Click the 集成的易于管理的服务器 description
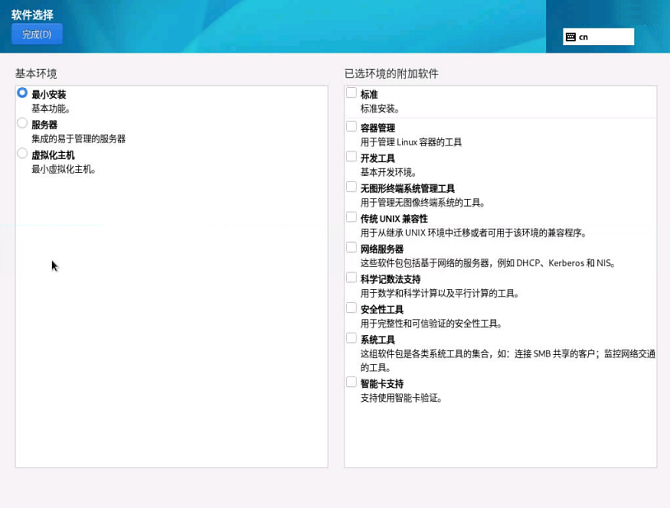 pyautogui.click(x=78, y=139)
